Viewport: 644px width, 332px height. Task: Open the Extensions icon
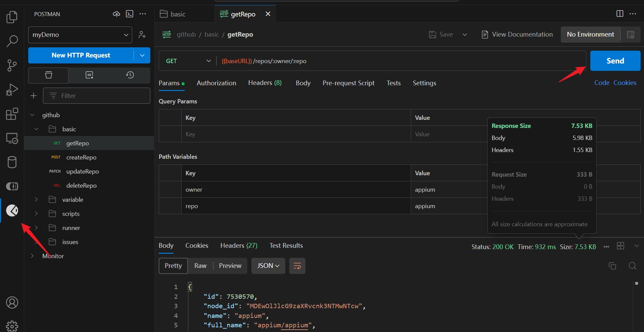pos(12,114)
